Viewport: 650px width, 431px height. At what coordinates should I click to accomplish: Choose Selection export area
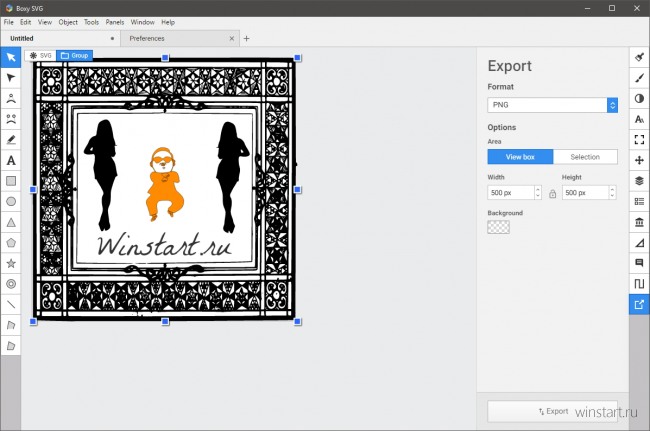(x=585, y=157)
